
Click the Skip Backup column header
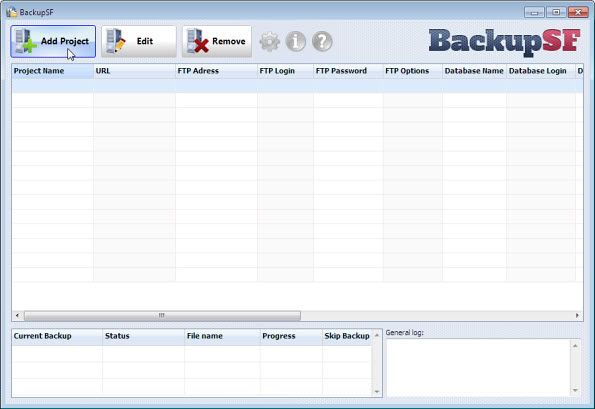(x=347, y=336)
